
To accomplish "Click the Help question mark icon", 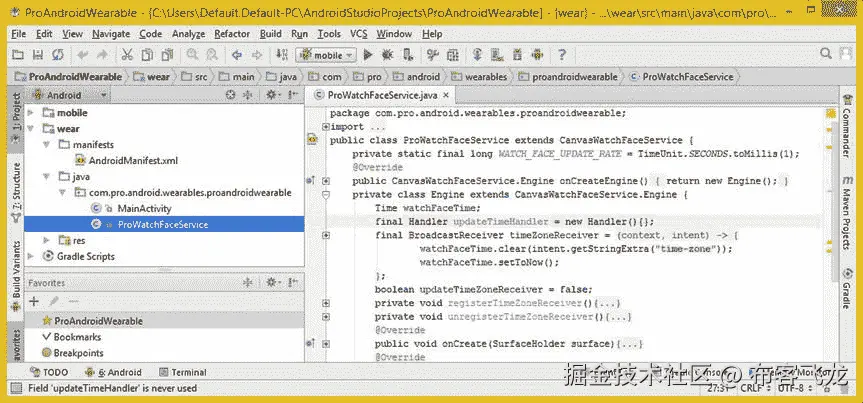I will pyautogui.click(x=561, y=55).
